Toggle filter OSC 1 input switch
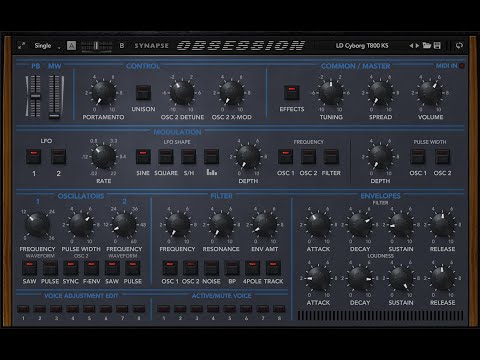 (170, 268)
